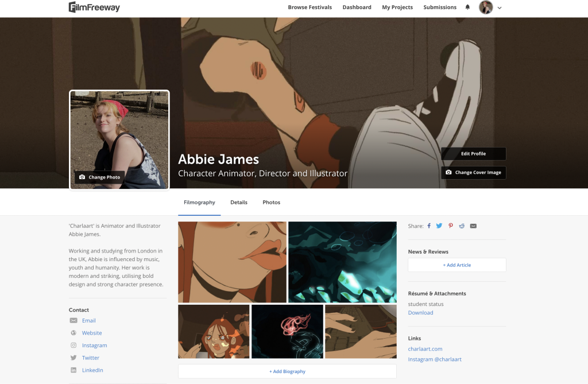Image resolution: width=588 pixels, height=384 pixels.
Task: Share profile by email icon
Action: [473, 226]
